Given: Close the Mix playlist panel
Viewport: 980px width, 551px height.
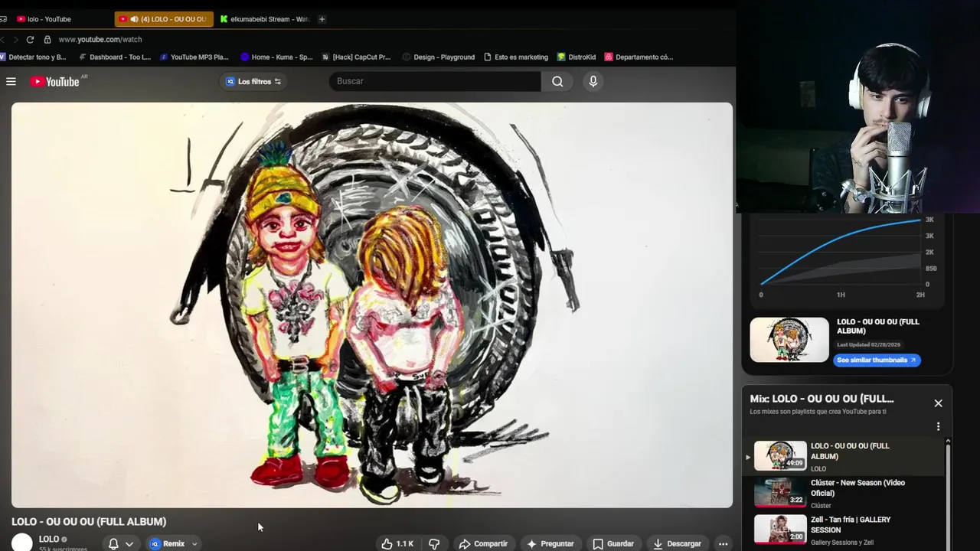Looking at the screenshot, I should pos(938,403).
